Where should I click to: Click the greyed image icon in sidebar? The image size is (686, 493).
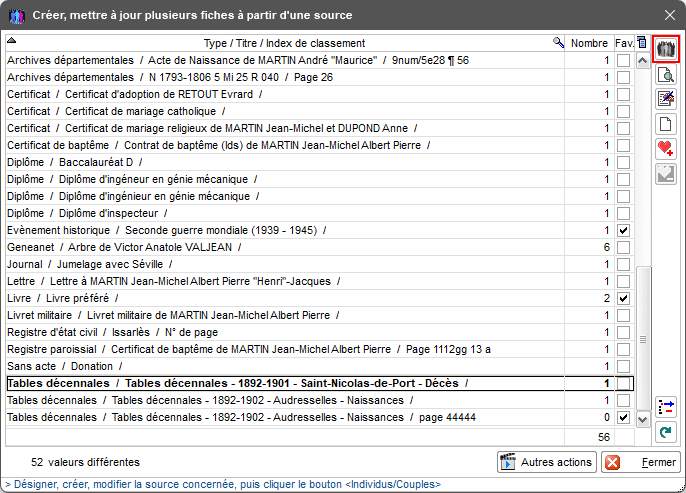(x=665, y=174)
